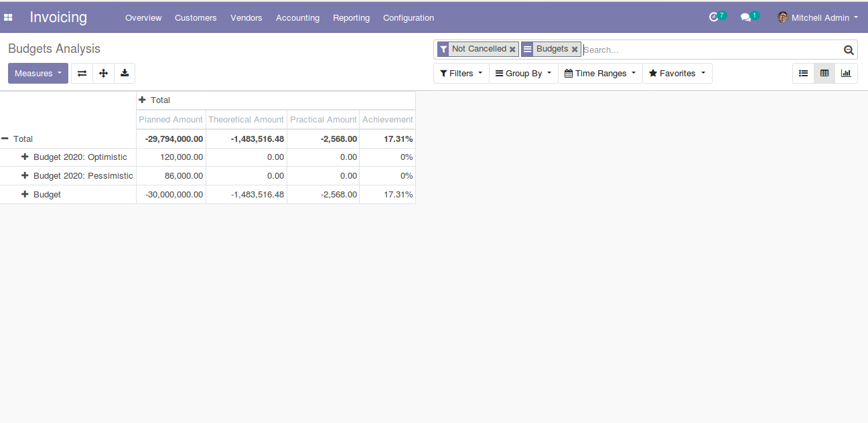Collapse the Total row header
The width and height of the screenshot is (868, 423).
tap(5, 139)
